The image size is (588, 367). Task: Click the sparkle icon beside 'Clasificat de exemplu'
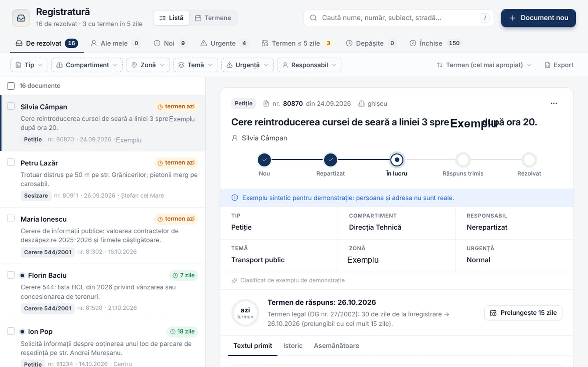click(x=234, y=280)
